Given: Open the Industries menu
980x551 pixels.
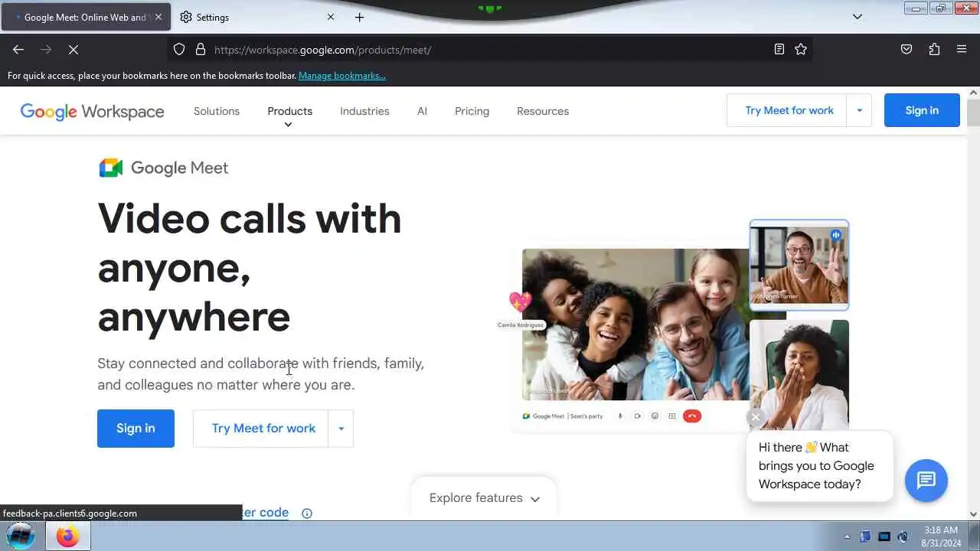Looking at the screenshot, I should coord(364,111).
